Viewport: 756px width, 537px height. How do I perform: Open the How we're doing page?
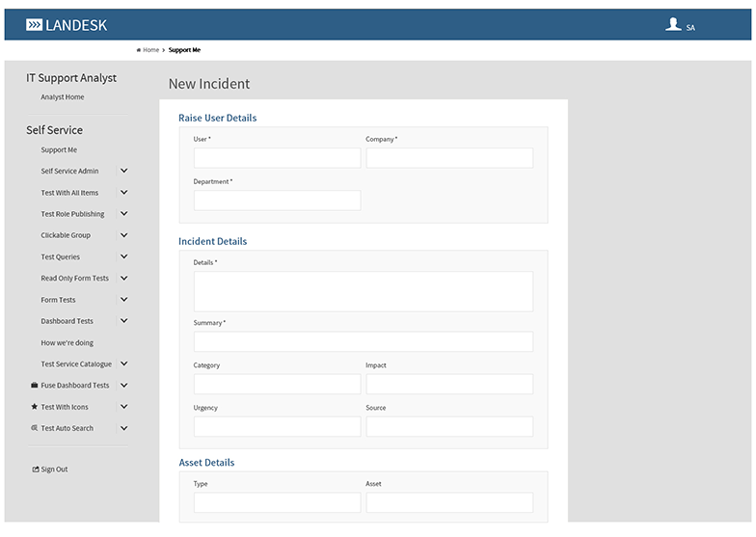[67, 343]
